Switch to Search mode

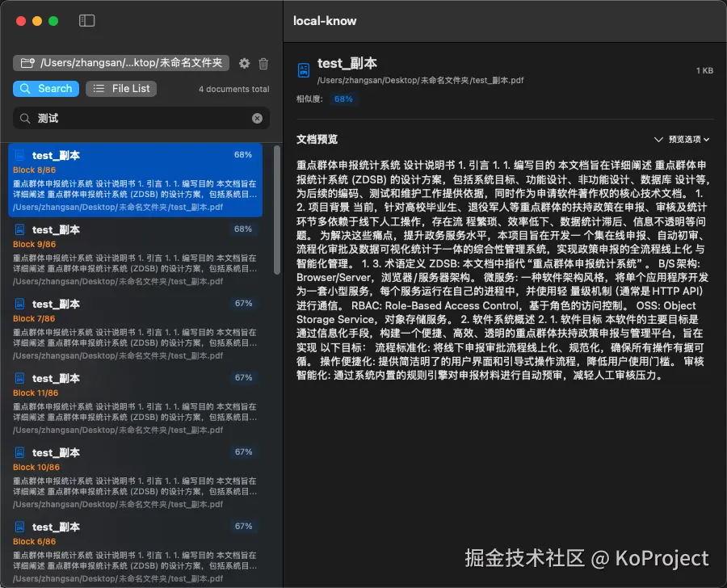pyautogui.click(x=45, y=89)
